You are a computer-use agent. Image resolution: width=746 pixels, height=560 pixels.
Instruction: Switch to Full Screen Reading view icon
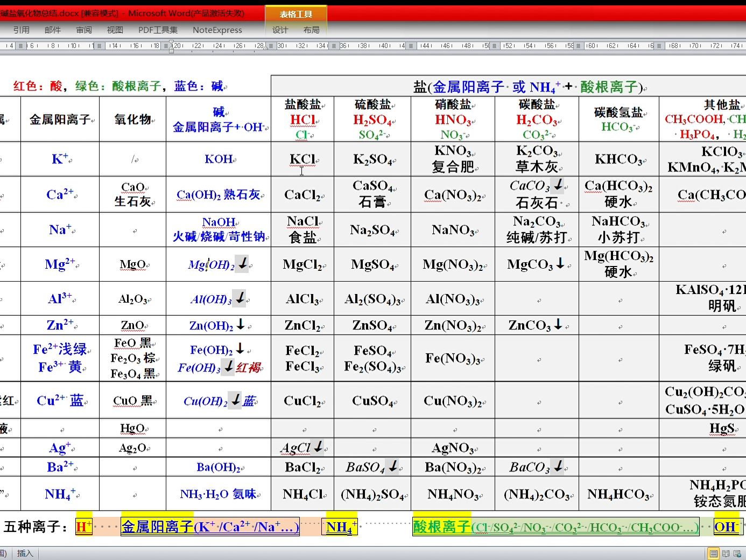click(x=726, y=554)
